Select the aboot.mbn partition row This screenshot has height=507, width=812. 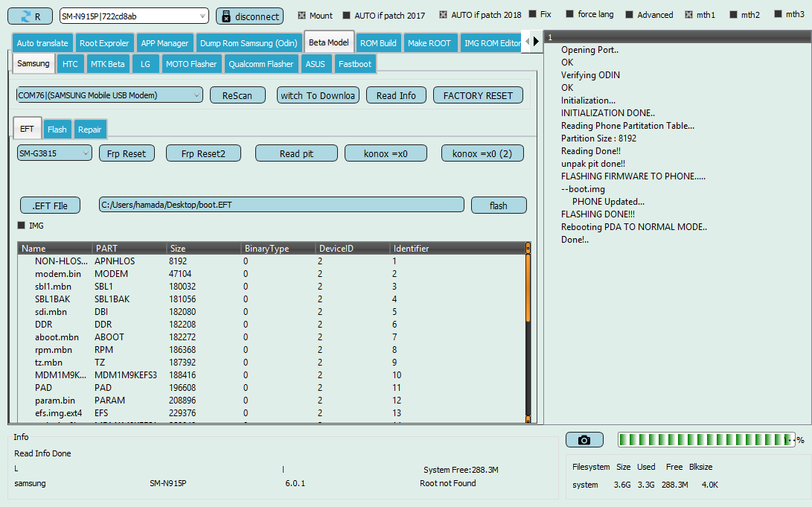(272, 337)
